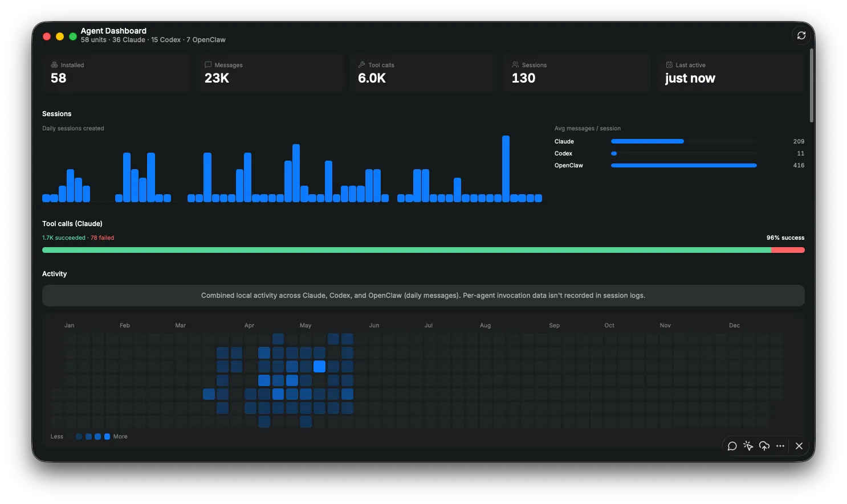The image size is (847, 504).
Task: Open the chat bubble icon in floating toolbar
Action: tap(732, 446)
